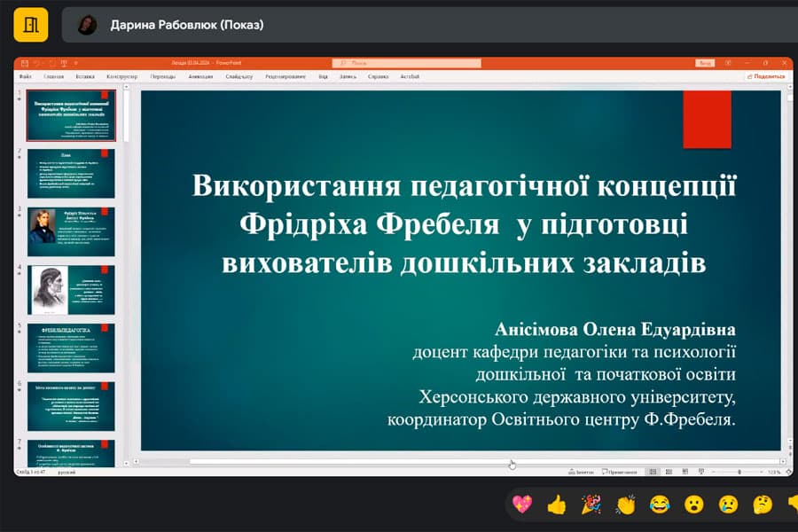Open Reading view from the status bar

(x=685, y=472)
